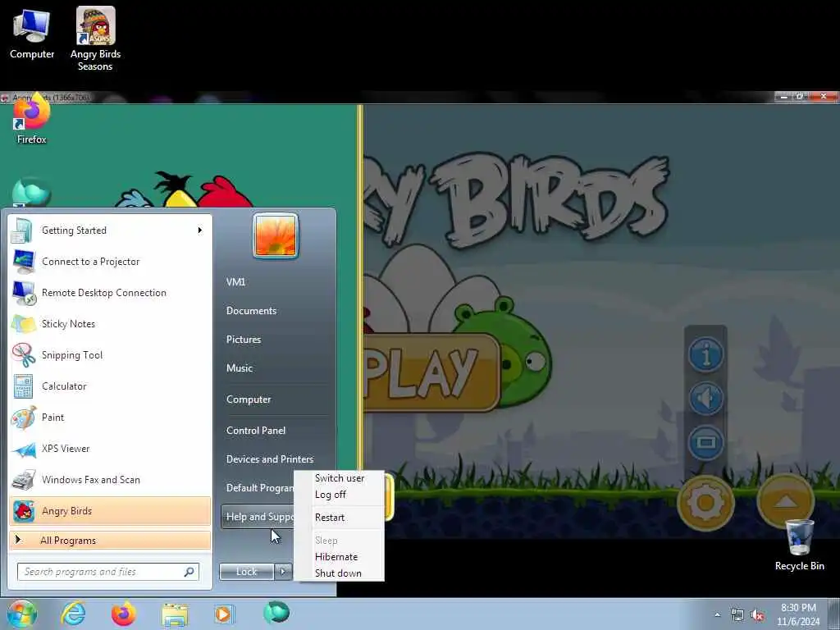Viewport: 840px width, 630px height.
Task: Click the Search programs and files box
Action: [108, 572]
